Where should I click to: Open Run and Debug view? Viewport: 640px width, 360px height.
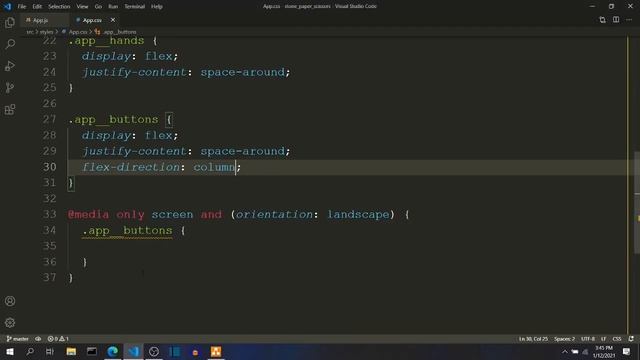tap(10, 66)
